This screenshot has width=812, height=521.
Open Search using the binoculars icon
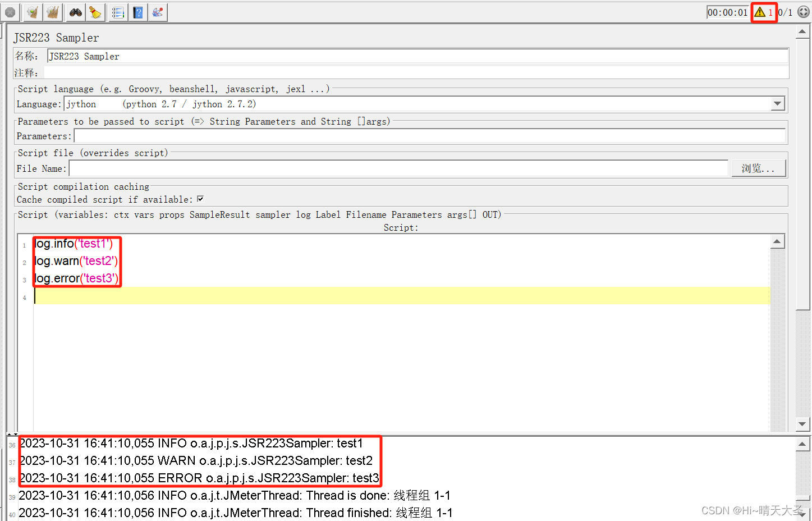pyautogui.click(x=75, y=12)
